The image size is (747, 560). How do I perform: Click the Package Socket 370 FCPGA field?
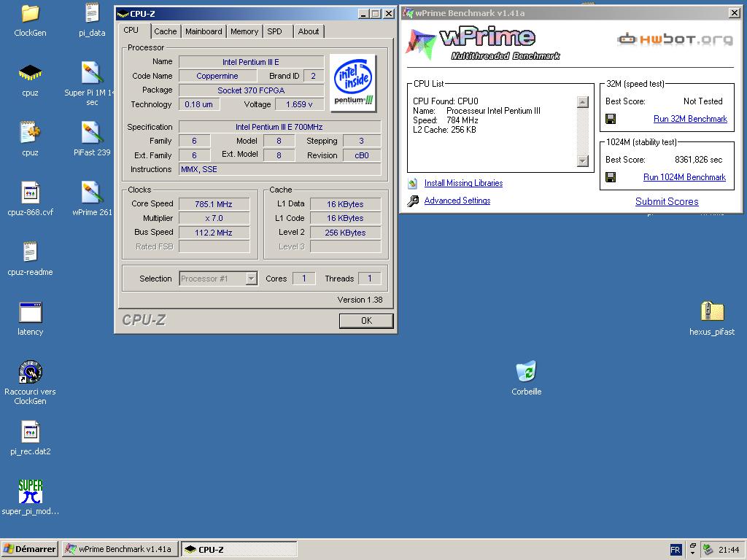(251, 90)
